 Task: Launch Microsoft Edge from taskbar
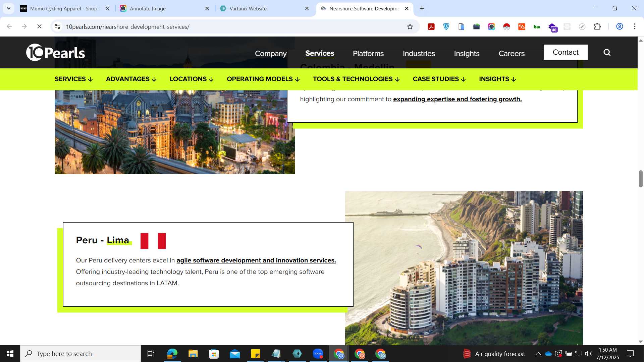172,354
